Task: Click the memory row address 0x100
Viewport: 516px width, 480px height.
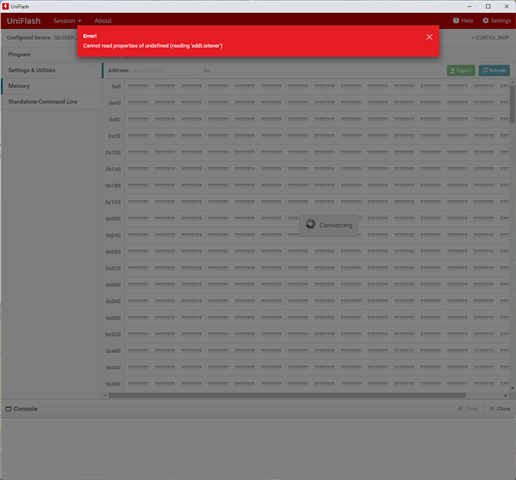Action: pyautogui.click(x=113, y=153)
